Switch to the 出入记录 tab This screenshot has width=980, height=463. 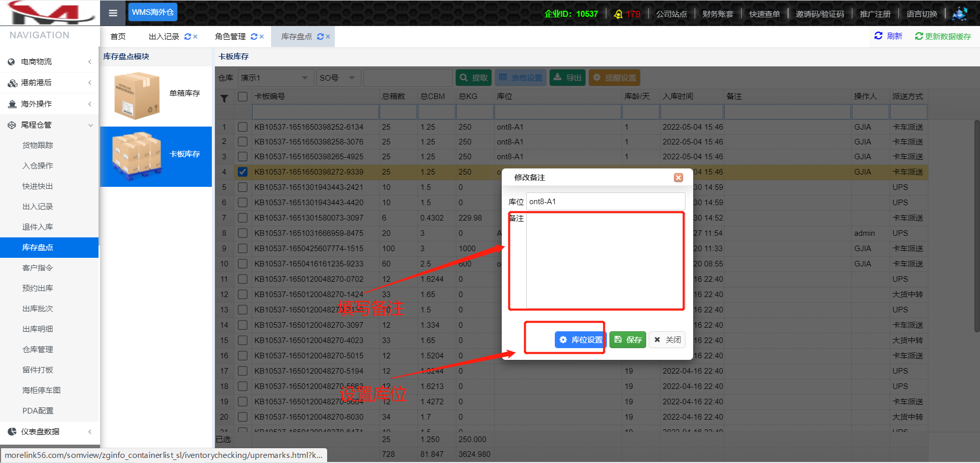click(x=164, y=37)
